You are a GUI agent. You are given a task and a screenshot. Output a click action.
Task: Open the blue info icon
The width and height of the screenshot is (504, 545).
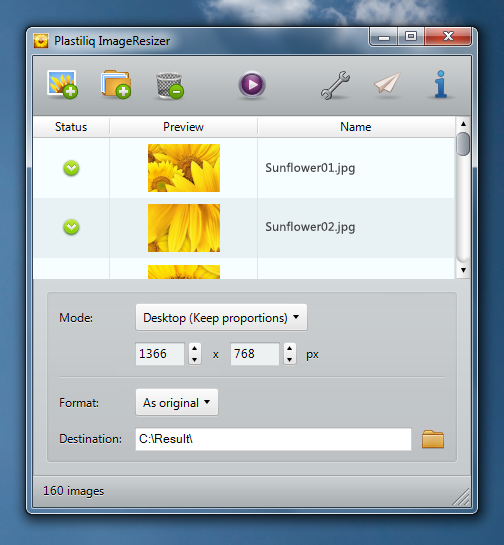coord(441,84)
